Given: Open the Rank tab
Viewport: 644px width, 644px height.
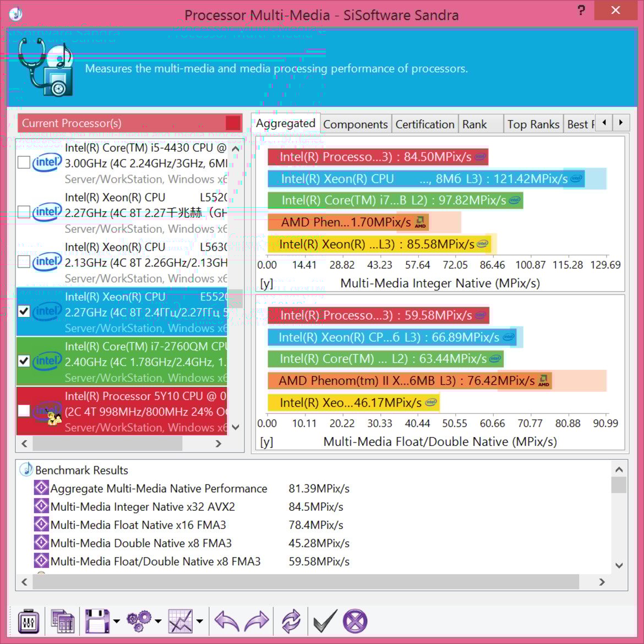Looking at the screenshot, I should (481, 124).
